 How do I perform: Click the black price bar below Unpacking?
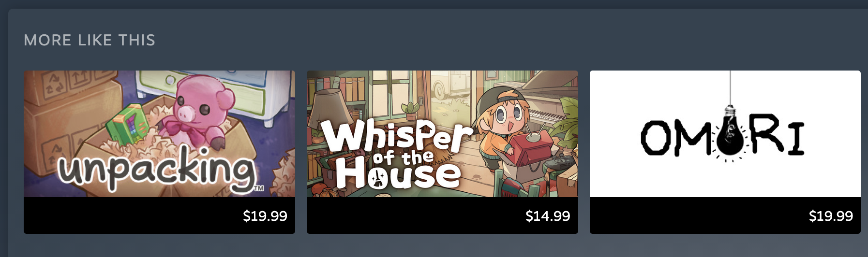click(159, 215)
